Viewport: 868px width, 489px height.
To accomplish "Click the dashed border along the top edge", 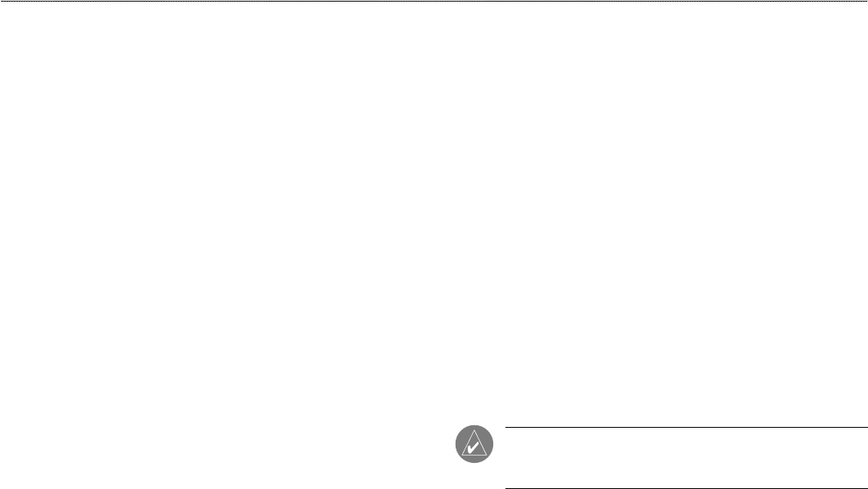I will point(434,1).
